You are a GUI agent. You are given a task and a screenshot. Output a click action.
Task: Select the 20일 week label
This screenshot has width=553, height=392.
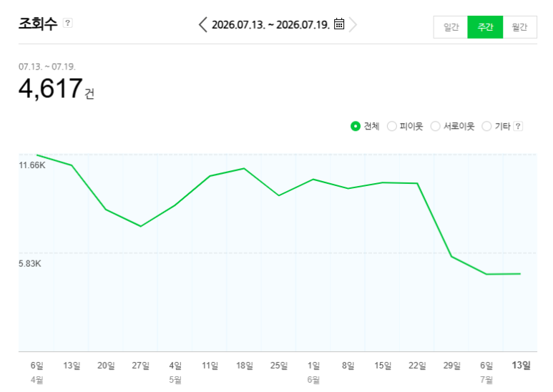coord(106,366)
